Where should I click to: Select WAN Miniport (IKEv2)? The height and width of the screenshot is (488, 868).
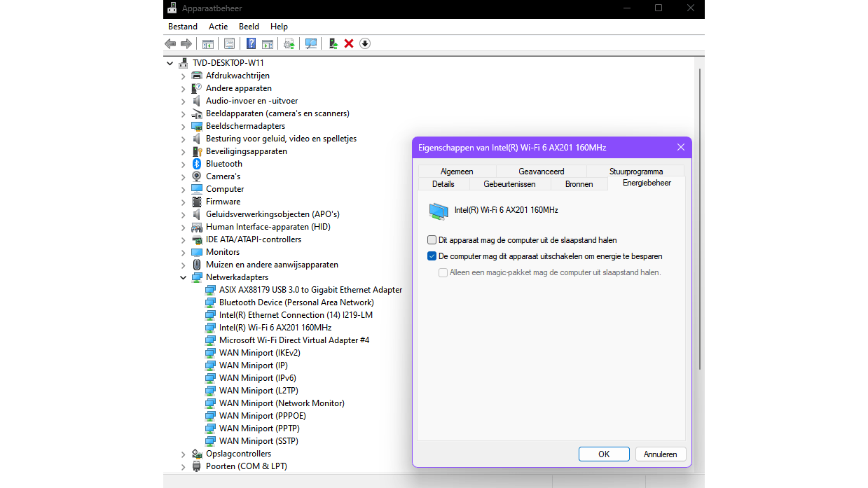tap(260, 353)
